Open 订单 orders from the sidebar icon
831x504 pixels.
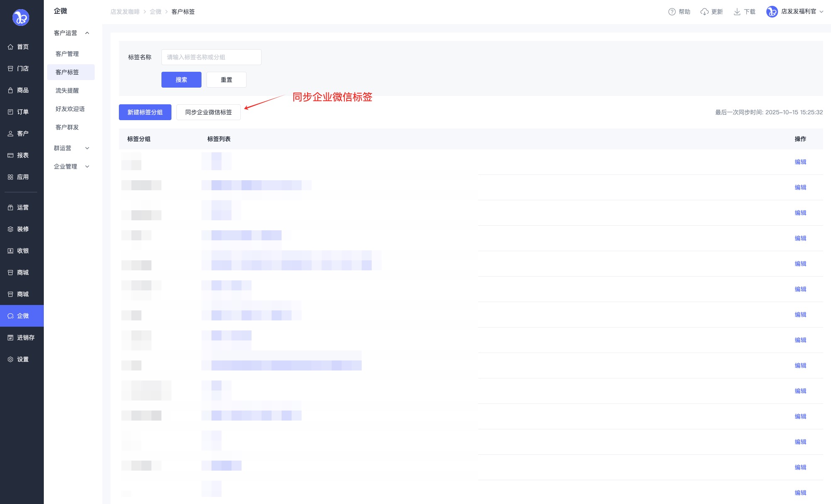coord(10,112)
